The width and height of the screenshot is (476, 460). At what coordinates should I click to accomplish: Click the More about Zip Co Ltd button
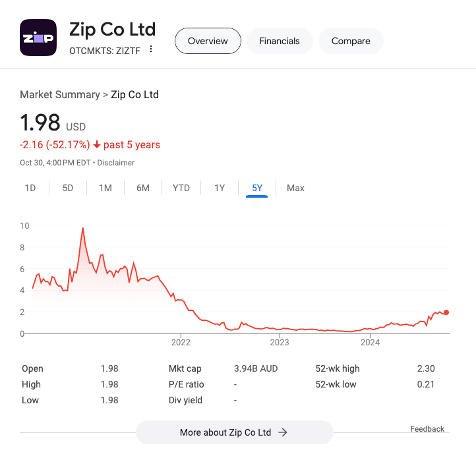(234, 432)
